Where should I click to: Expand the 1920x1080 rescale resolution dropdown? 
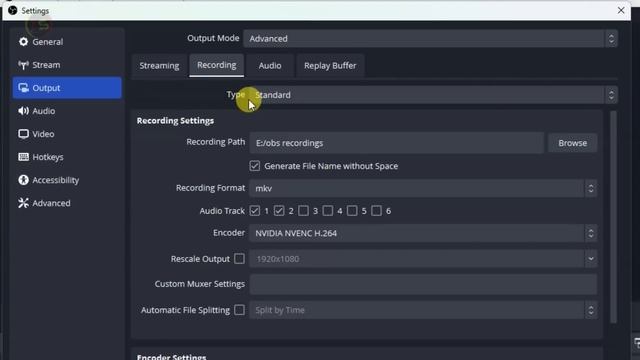coord(423,259)
